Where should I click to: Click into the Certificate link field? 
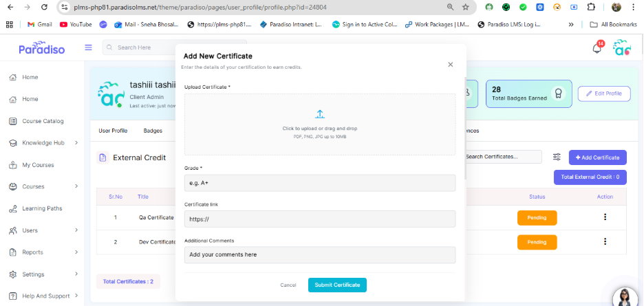point(319,219)
